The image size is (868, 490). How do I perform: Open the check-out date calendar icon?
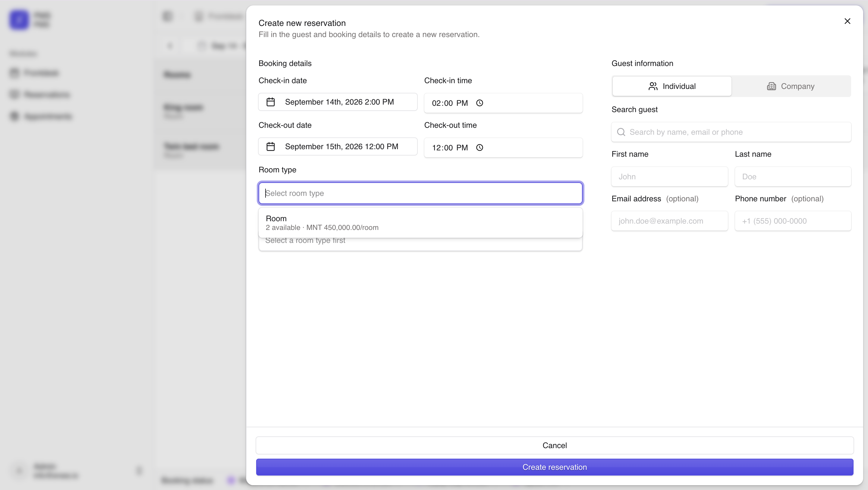pyautogui.click(x=271, y=146)
